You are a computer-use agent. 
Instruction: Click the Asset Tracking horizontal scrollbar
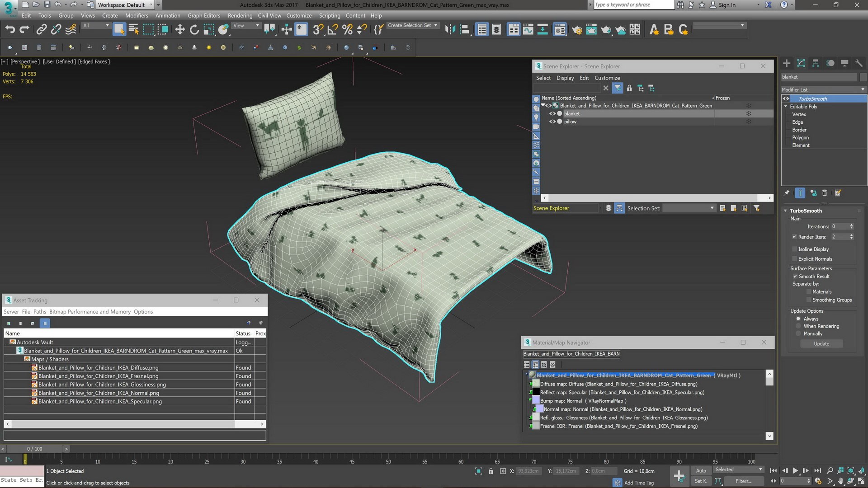point(135,424)
